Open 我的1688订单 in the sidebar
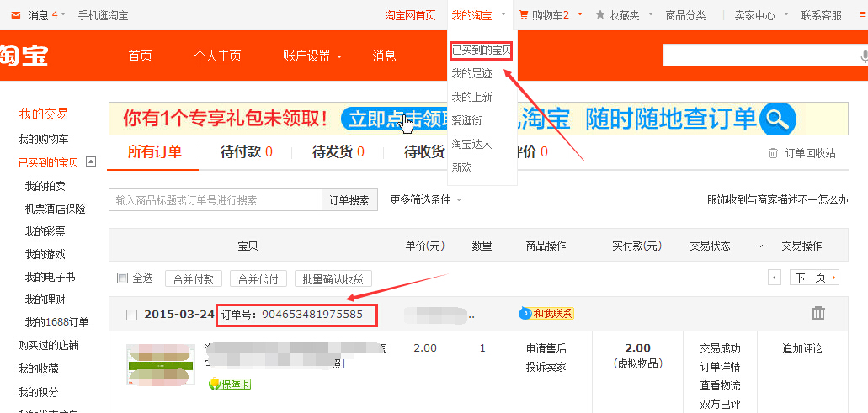868x413 pixels. coord(56,322)
